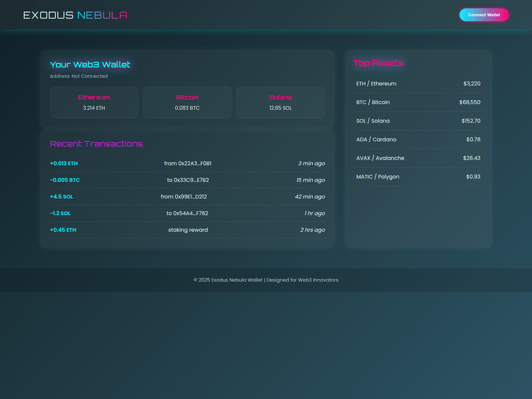This screenshot has width=532, height=399.
Task: Select the AVAX / Avalanche asset entry
Action: click(418, 158)
